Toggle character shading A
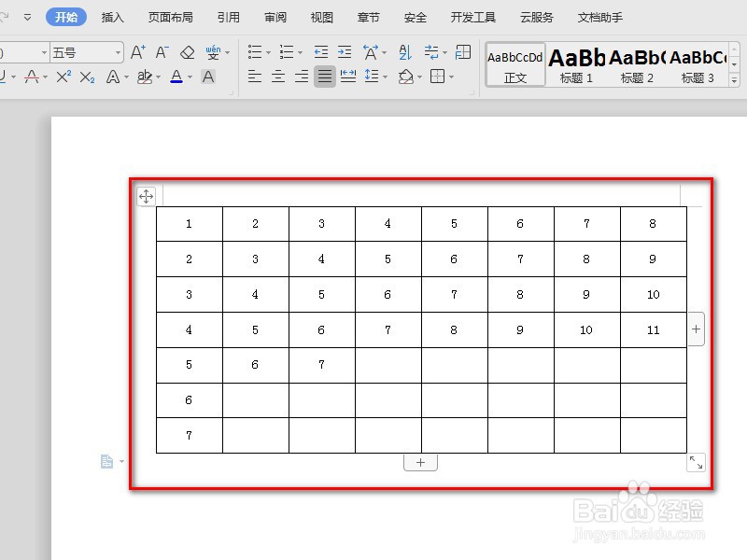The width and height of the screenshot is (747, 560). [x=208, y=77]
